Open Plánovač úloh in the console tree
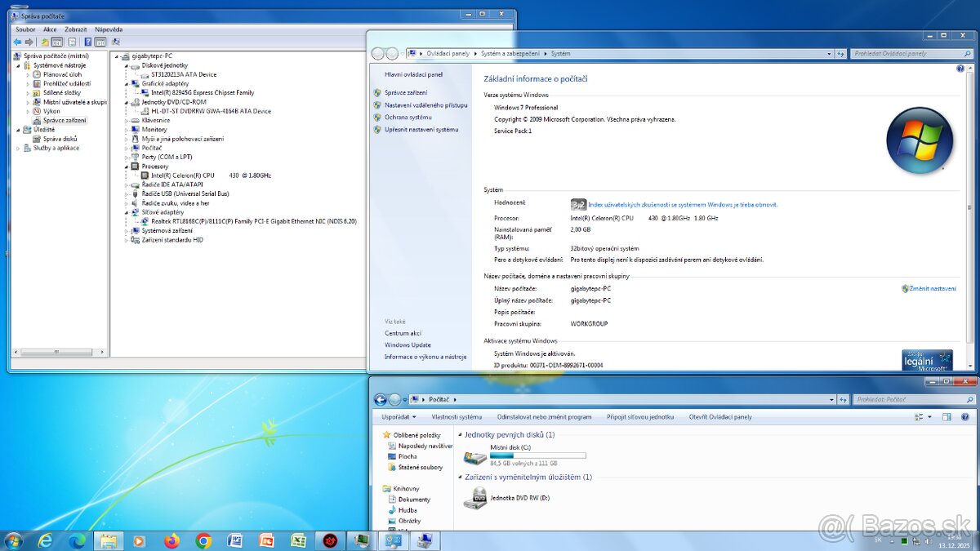980x551 pixels. tap(62, 74)
